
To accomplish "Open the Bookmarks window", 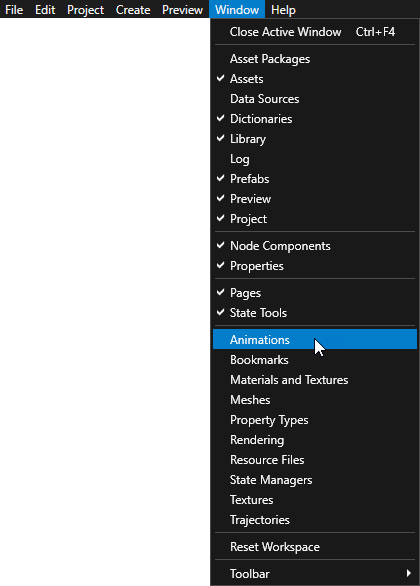I will pos(315,360).
